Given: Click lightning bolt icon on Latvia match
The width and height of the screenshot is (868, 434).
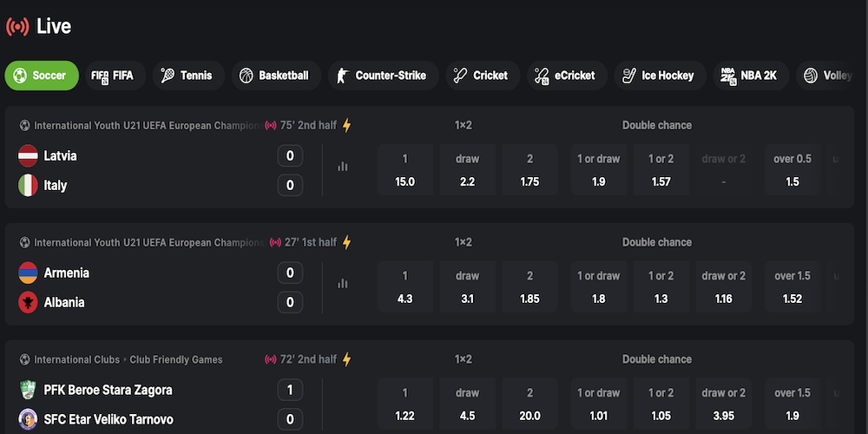Looking at the screenshot, I should (346, 126).
